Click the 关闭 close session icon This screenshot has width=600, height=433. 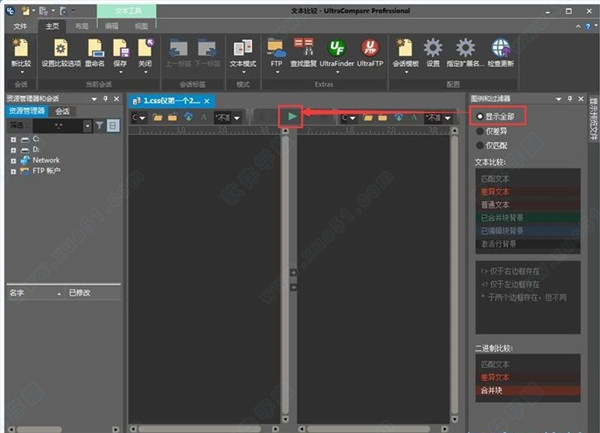(145, 49)
